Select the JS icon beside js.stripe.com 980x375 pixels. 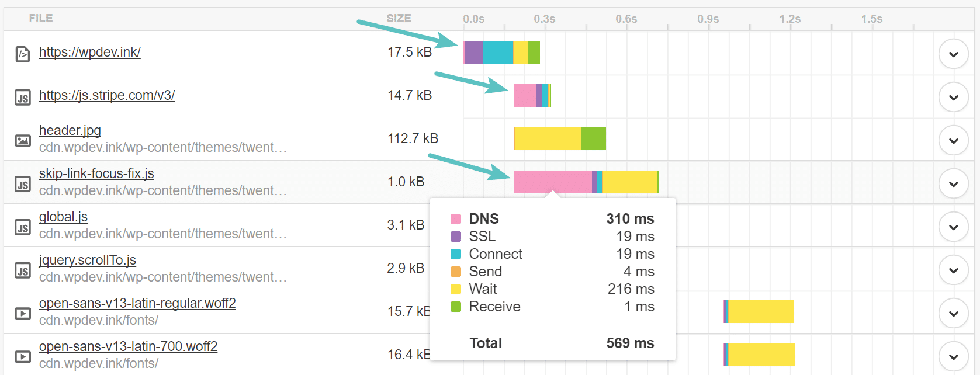click(22, 96)
